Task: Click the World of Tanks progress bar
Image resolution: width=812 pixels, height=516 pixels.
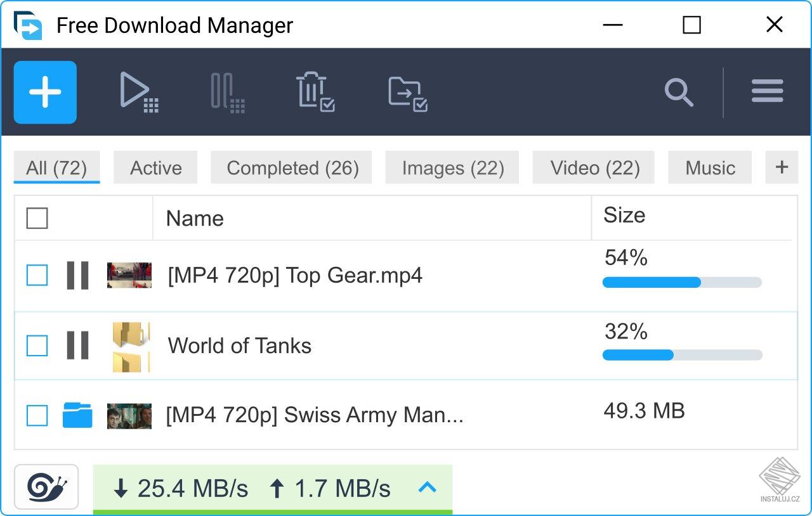Action: 682,355
